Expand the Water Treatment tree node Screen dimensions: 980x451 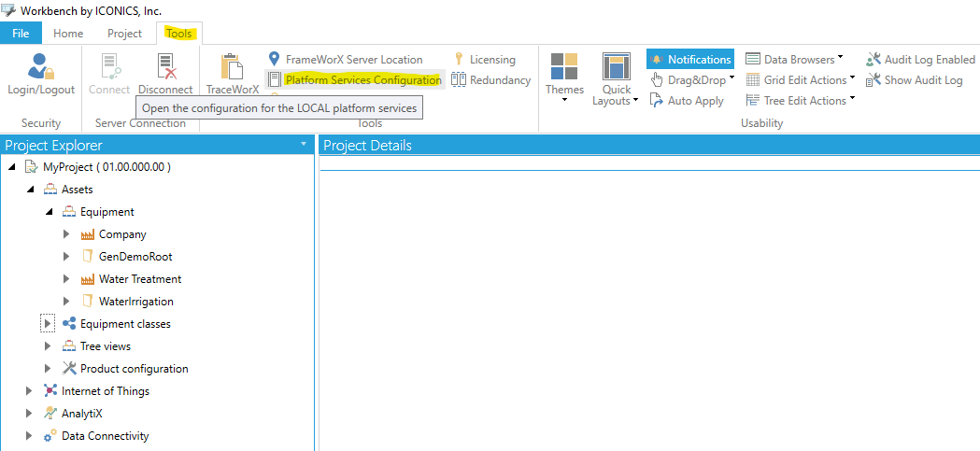pos(66,279)
